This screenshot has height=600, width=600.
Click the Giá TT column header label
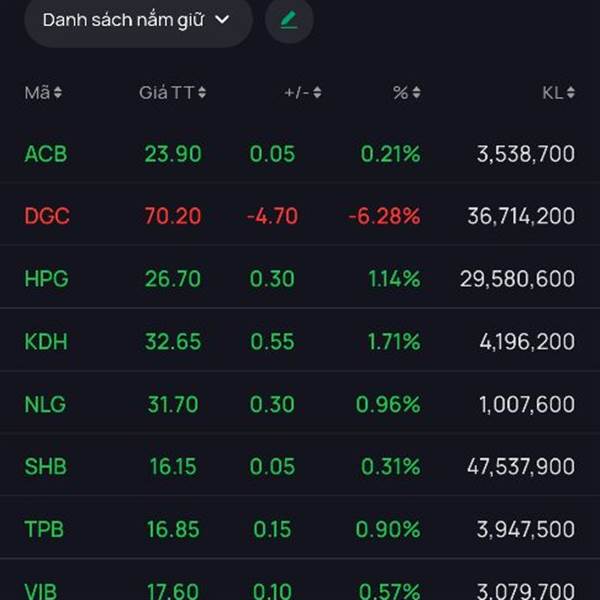pyautogui.click(x=166, y=93)
